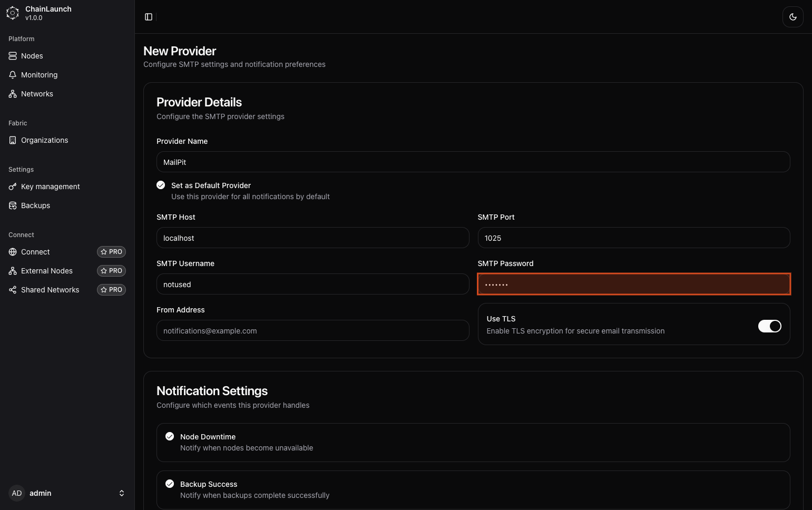812x510 pixels.
Task: Click the Key management key icon
Action: (13, 187)
